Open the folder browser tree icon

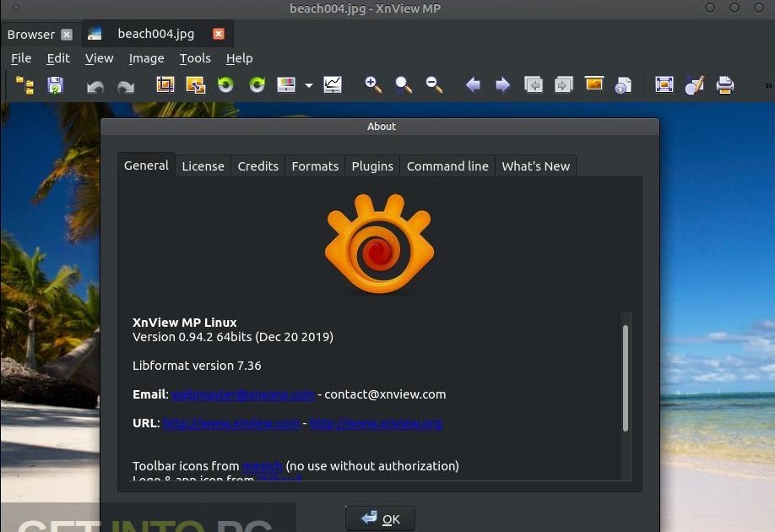click(x=24, y=85)
